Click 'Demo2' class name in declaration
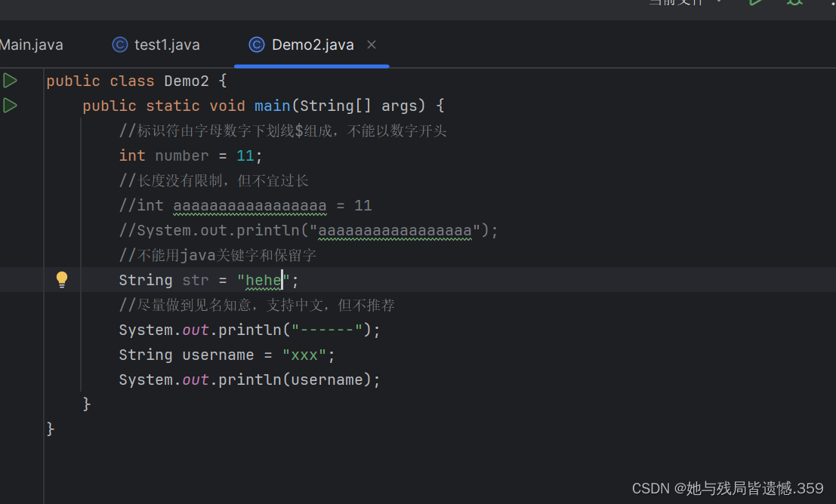This screenshot has width=836, height=504. [187, 81]
